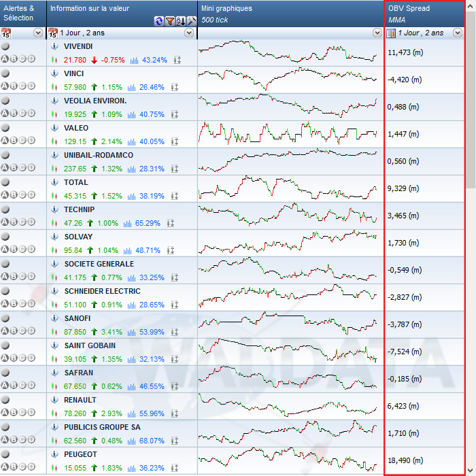Image resolution: width=476 pixels, height=476 pixels.
Task: Click TOTAL price 45.315
Action: click(x=75, y=196)
